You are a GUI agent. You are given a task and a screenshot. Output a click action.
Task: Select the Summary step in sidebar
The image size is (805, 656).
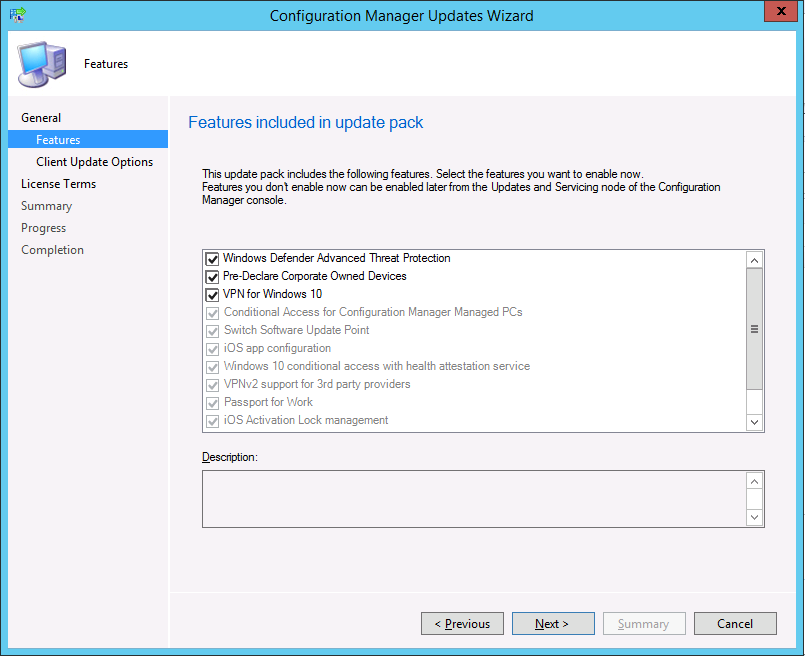[x=46, y=206]
